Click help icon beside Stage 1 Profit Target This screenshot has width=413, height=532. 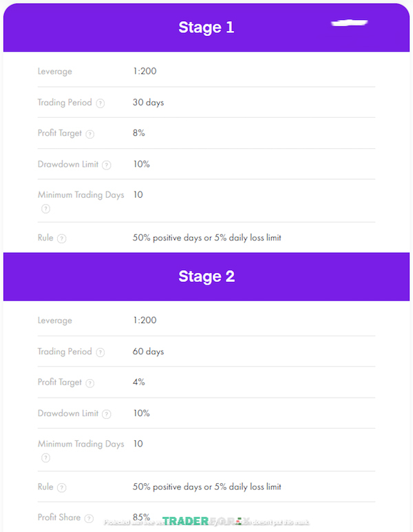coord(89,134)
